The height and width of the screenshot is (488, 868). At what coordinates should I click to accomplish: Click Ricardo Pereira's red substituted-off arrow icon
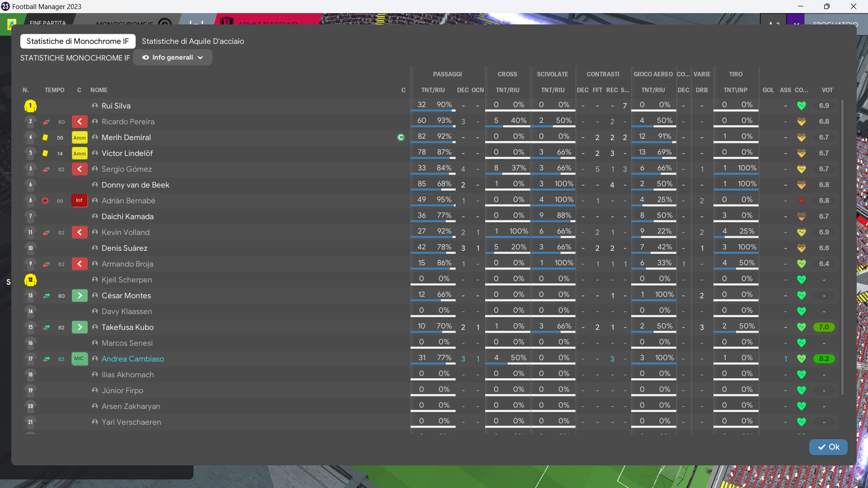pos(46,122)
